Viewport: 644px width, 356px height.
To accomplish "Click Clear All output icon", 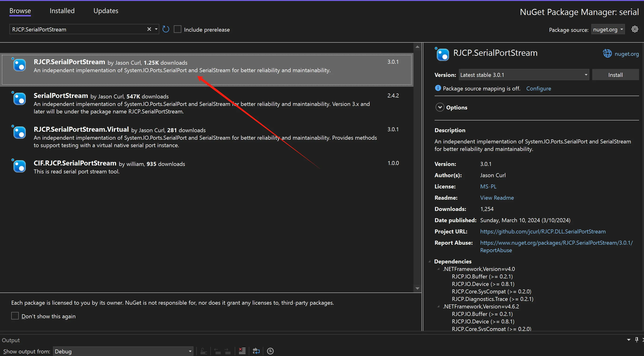I will pyautogui.click(x=242, y=351).
